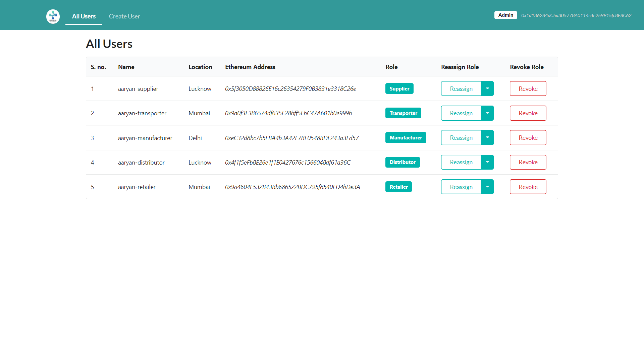
Task: Click the Ethereum address for aaryan-manufacturer
Action: (x=292, y=137)
